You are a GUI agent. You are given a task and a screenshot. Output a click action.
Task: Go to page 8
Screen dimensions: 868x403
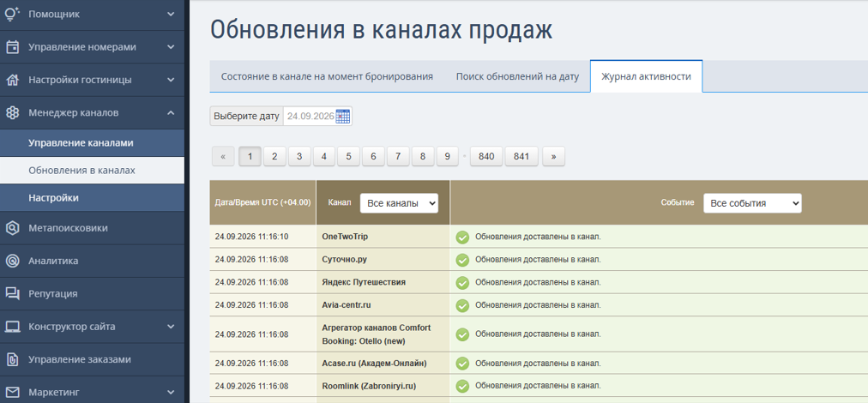coord(423,157)
